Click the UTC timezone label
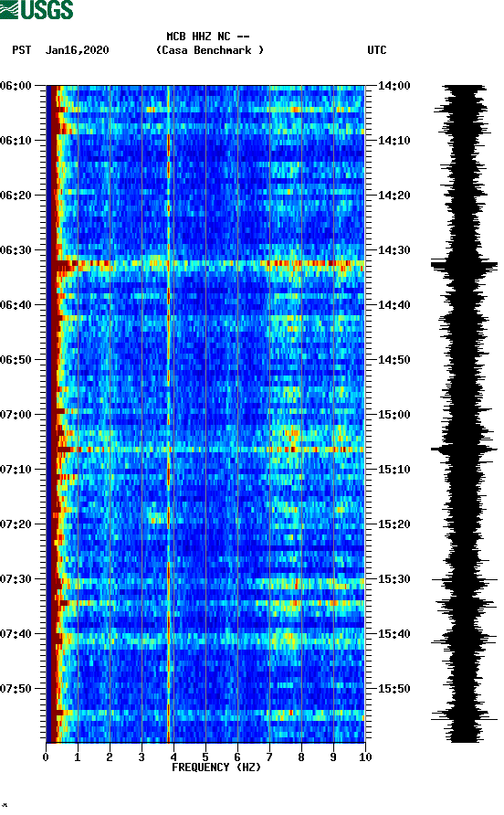This screenshot has width=504, height=815. (x=377, y=50)
